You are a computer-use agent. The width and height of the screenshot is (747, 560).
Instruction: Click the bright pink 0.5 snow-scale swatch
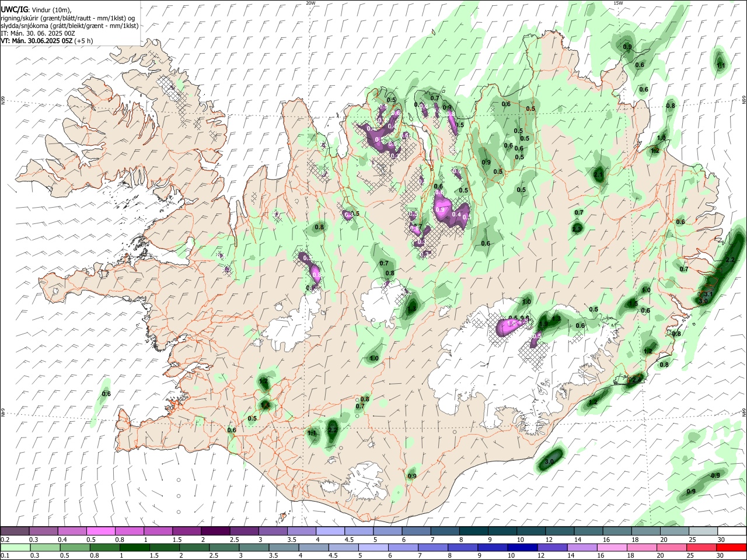[100, 531]
